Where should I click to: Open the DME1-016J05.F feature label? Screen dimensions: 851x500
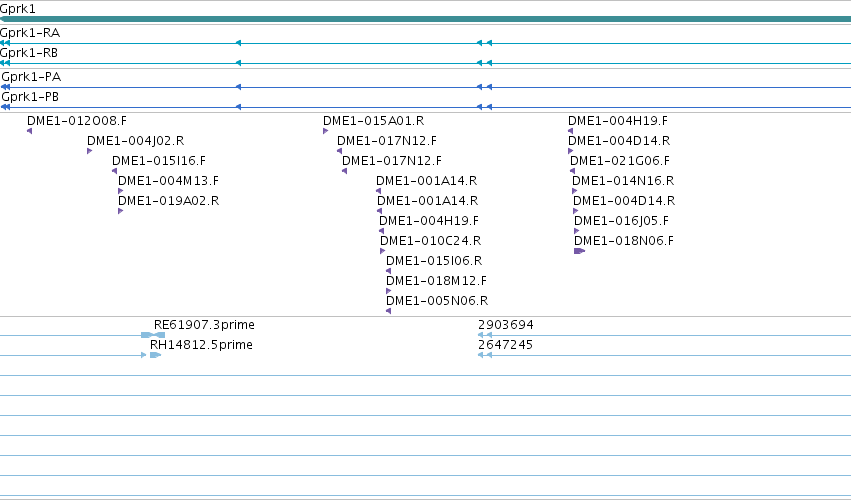click(621, 221)
